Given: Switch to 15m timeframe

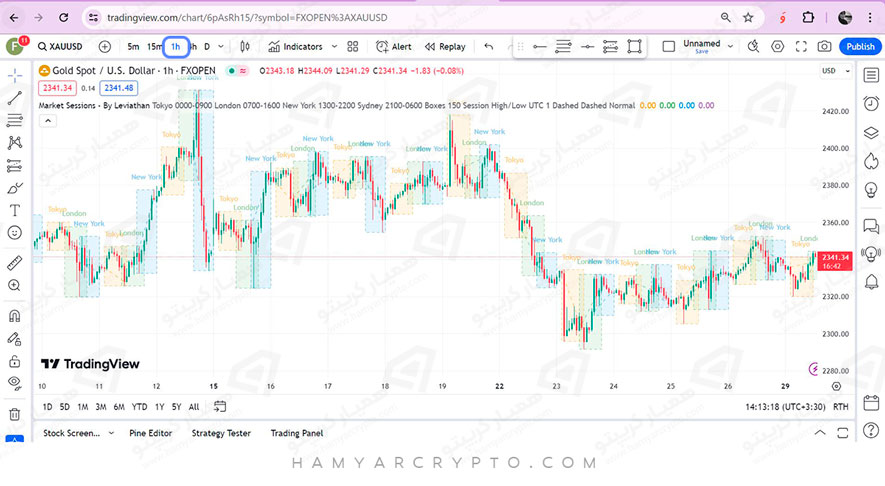Looking at the screenshot, I should [x=154, y=46].
